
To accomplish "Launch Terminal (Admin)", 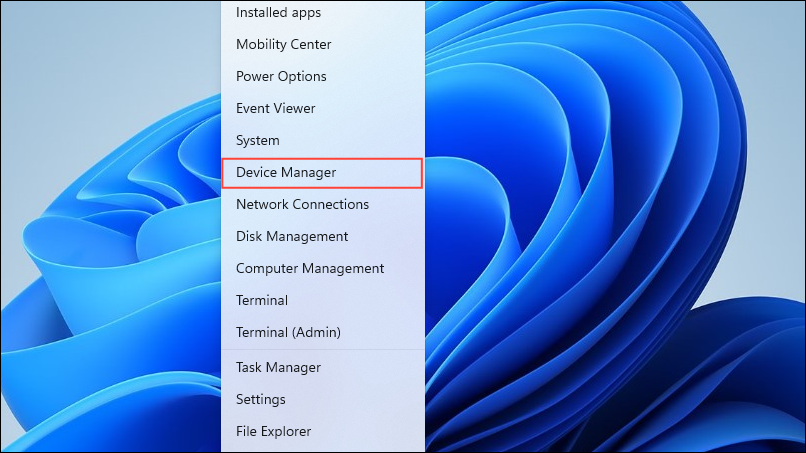I will click(323, 332).
